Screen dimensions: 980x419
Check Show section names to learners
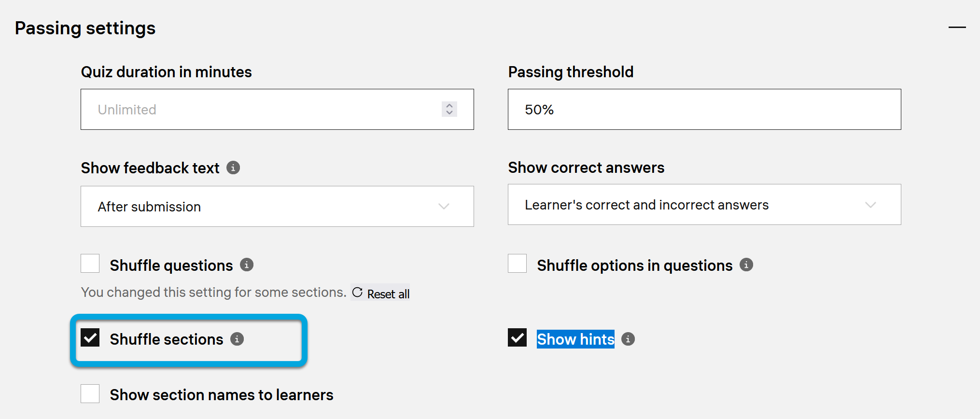[90, 394]
